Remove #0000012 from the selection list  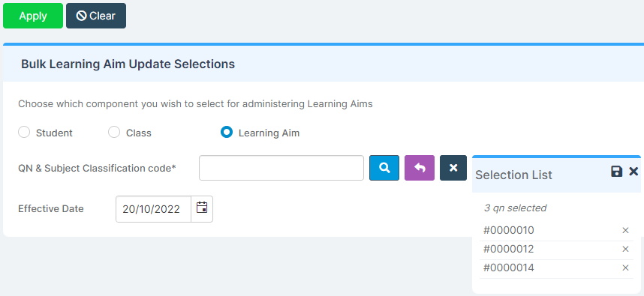pyautogui.click(x=625, y=249)
